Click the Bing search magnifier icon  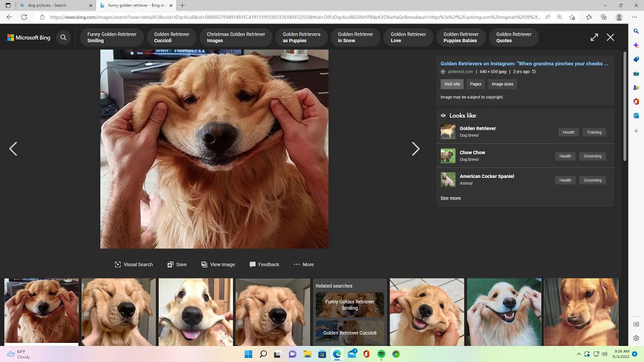(x=63, y=37)
